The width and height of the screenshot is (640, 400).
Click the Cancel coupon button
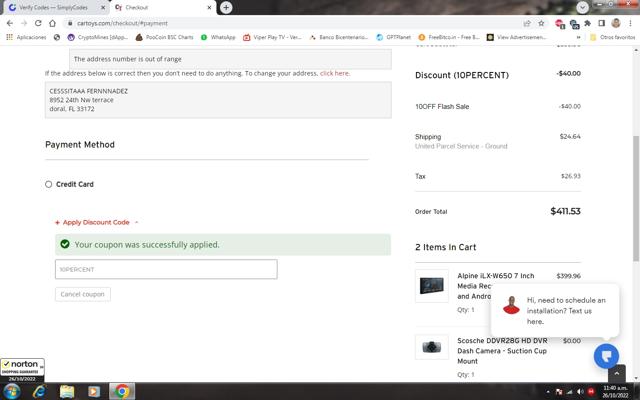pyautogui.click(x=83, y=294)
